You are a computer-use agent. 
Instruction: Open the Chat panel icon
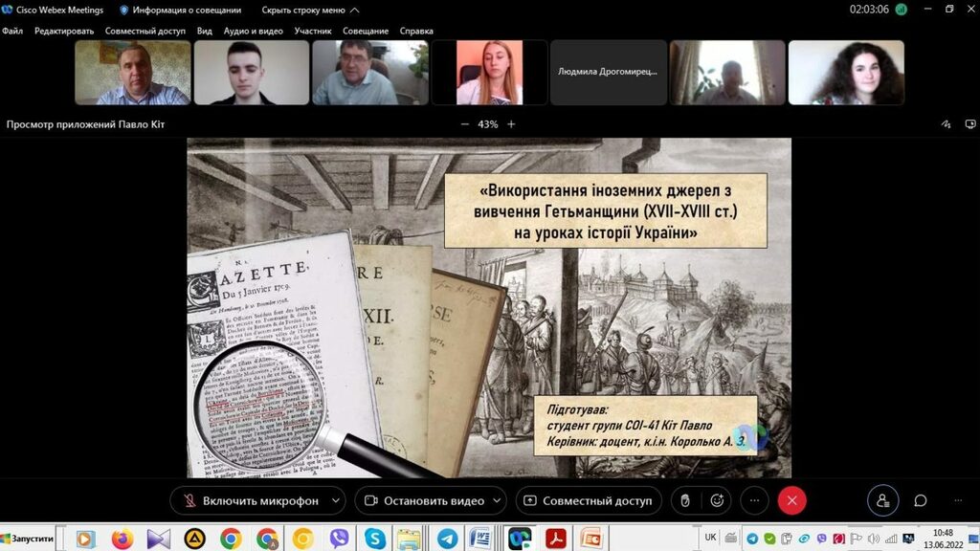[921, 500]
